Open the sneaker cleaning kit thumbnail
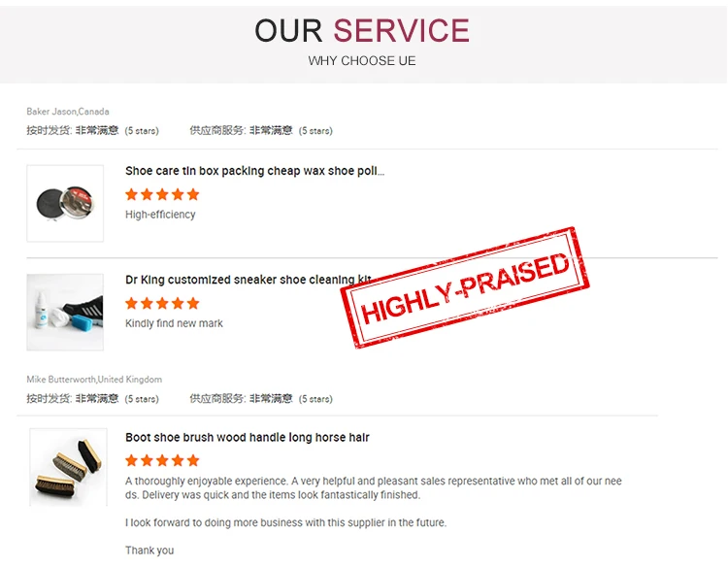728x568 pixels. 65,312
